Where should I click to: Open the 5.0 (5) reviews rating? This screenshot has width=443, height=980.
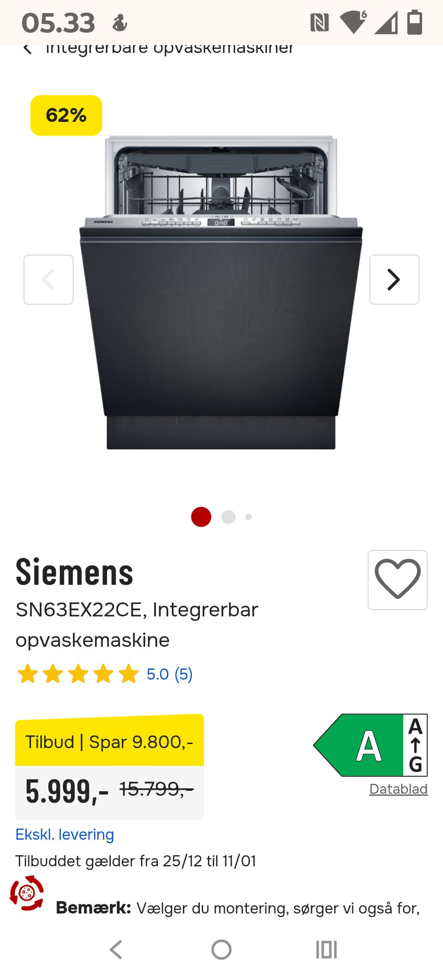[x=169, y=674]
